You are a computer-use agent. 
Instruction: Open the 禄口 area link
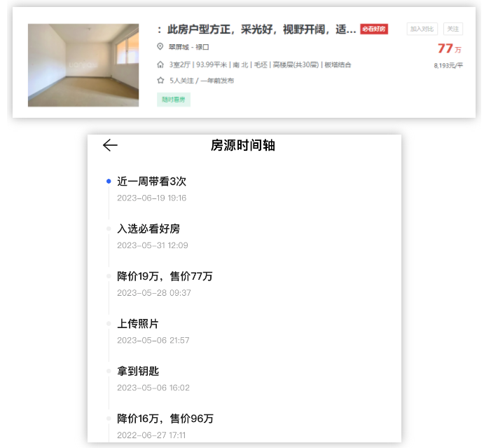click(x=202, y=47)
